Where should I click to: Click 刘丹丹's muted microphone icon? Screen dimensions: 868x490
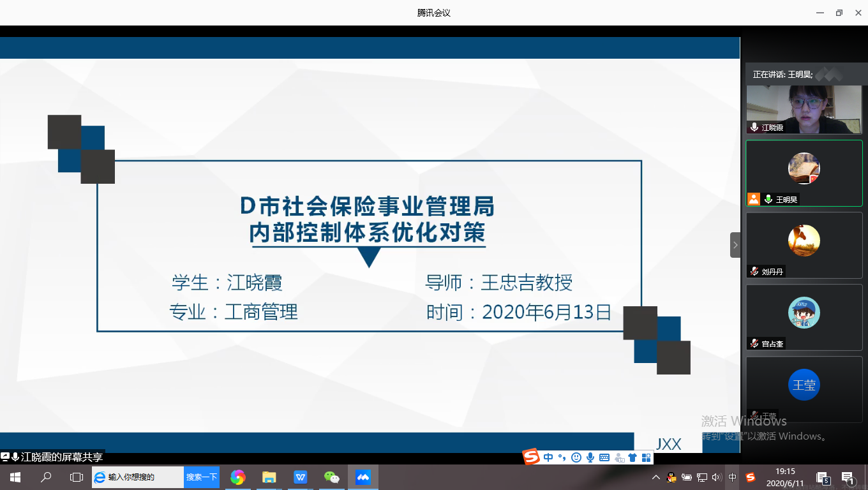pyautogui.click(x=754, y=271)
